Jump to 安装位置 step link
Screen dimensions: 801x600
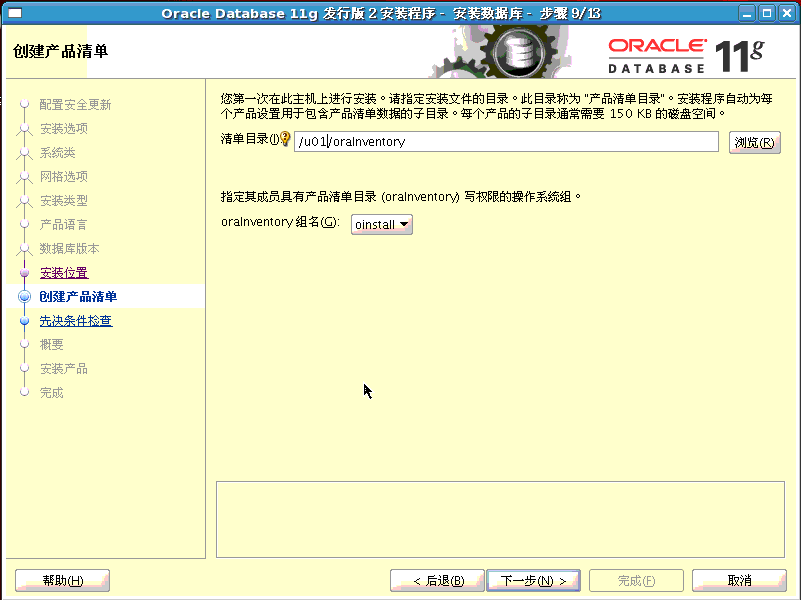64,273
